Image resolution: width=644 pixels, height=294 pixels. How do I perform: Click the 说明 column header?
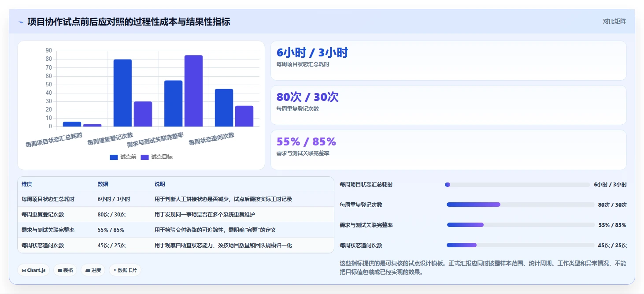pos(159,184)
